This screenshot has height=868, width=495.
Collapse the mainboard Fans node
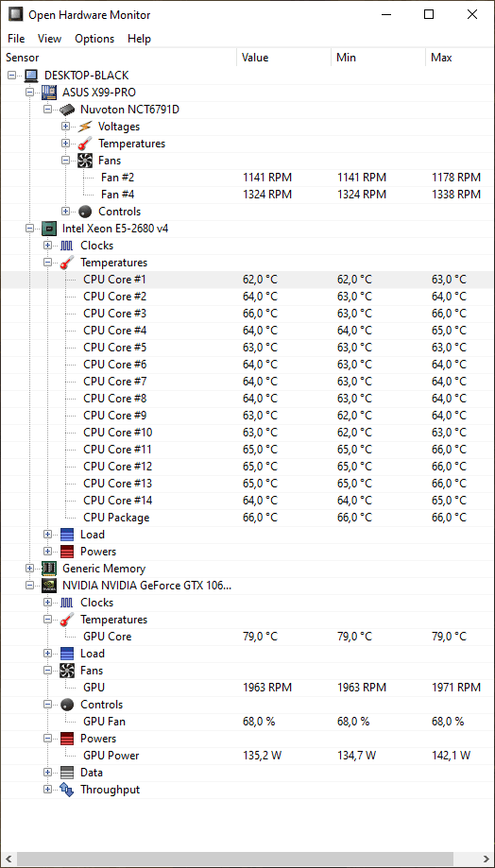coord(66,161)
